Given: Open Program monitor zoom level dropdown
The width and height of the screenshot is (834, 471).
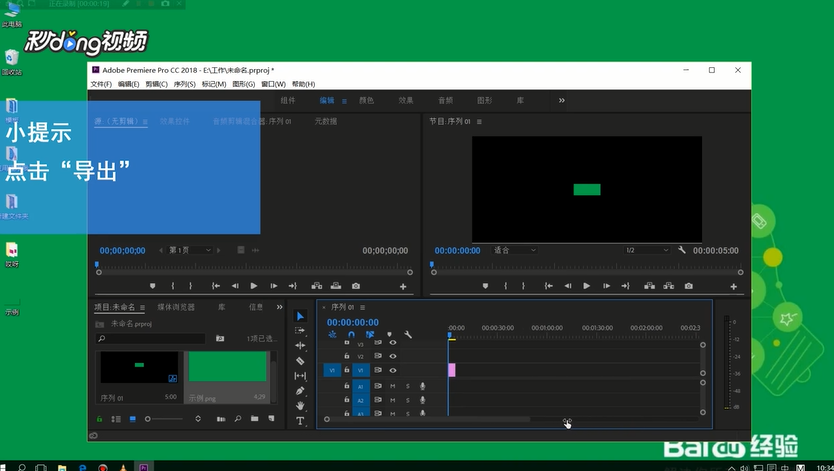Looking at the screenshot, I should (514, 250).
